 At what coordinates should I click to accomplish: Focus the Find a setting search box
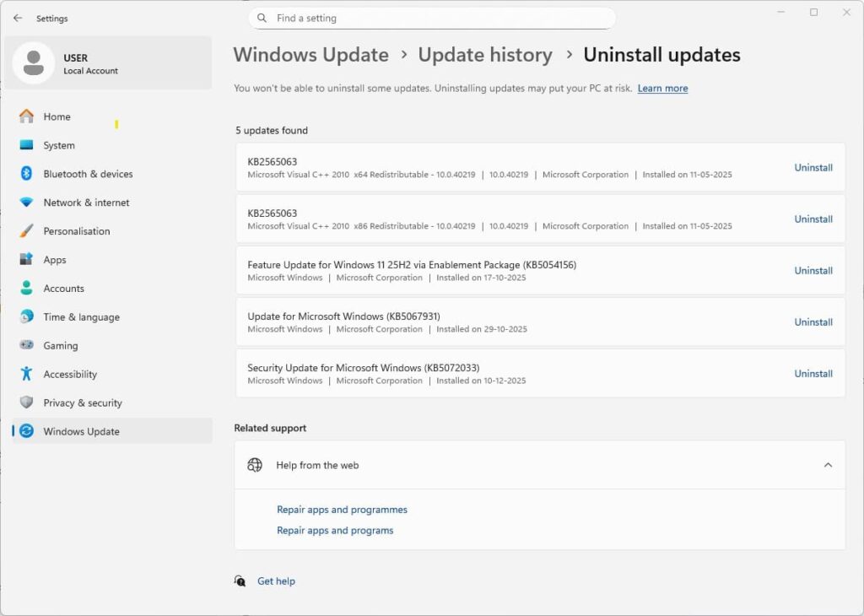(x=432, y=19)
